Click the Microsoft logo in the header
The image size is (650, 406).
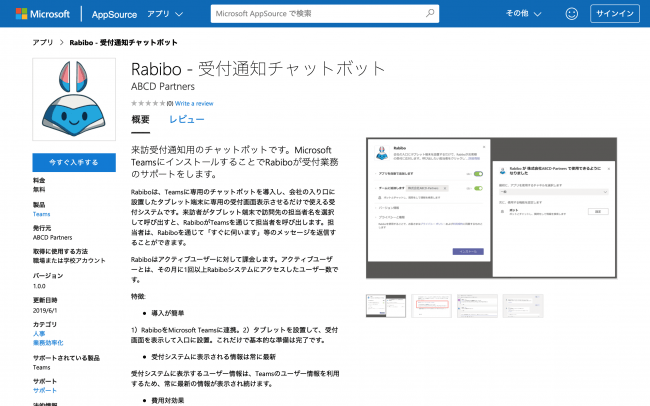click(42, 14)
